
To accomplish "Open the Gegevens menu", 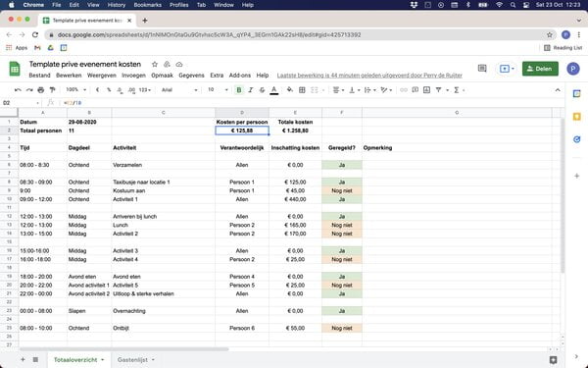I will point(191,76).
